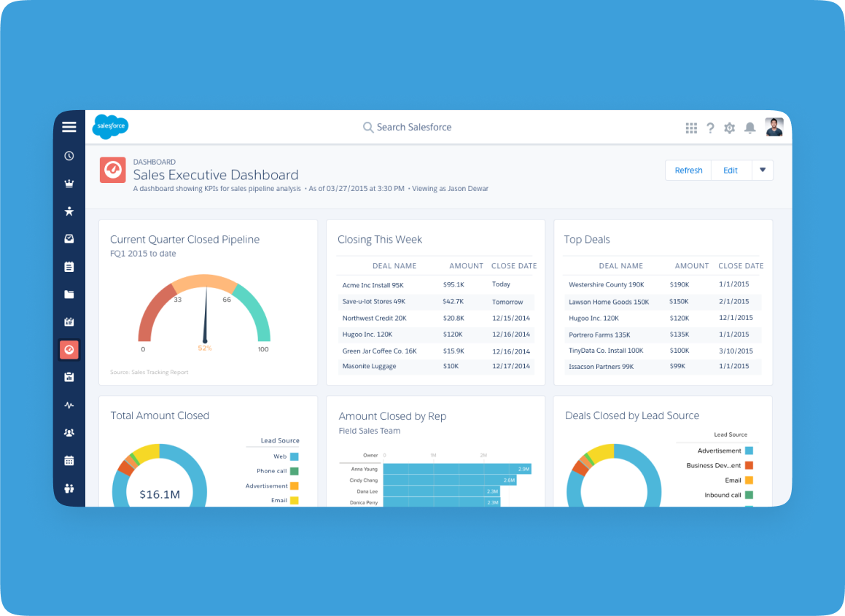
Task: Open setup gear icon in header
Action: click(x=729, y=128)
